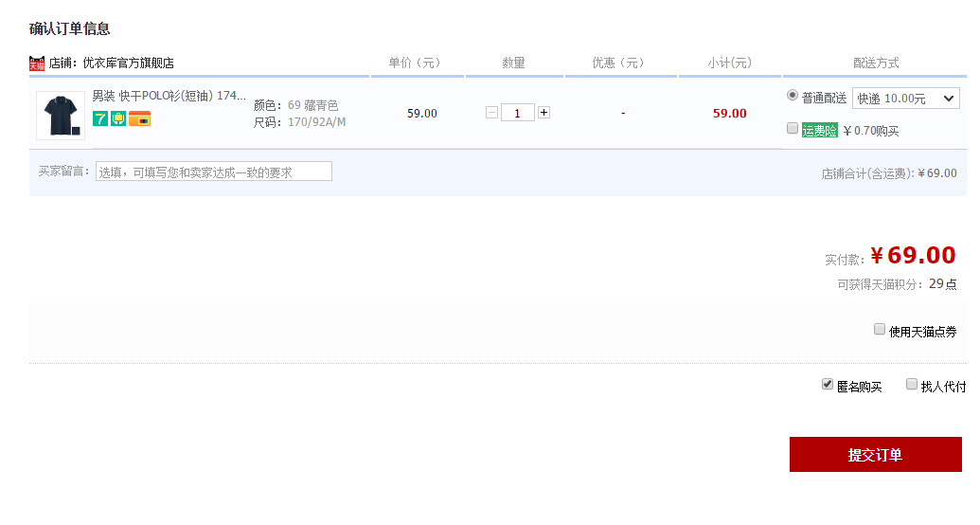
Task: Click the 颜色: 69 藏青色 text
Action: [295, 105]
